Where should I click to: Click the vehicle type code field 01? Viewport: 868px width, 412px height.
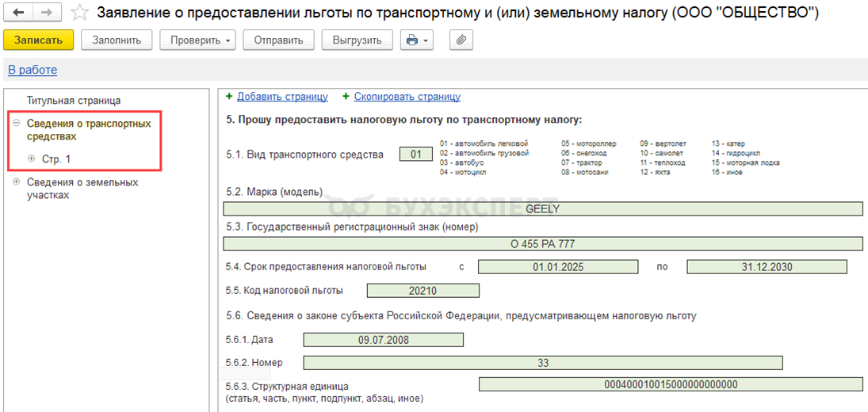click(x=416, y=154)
